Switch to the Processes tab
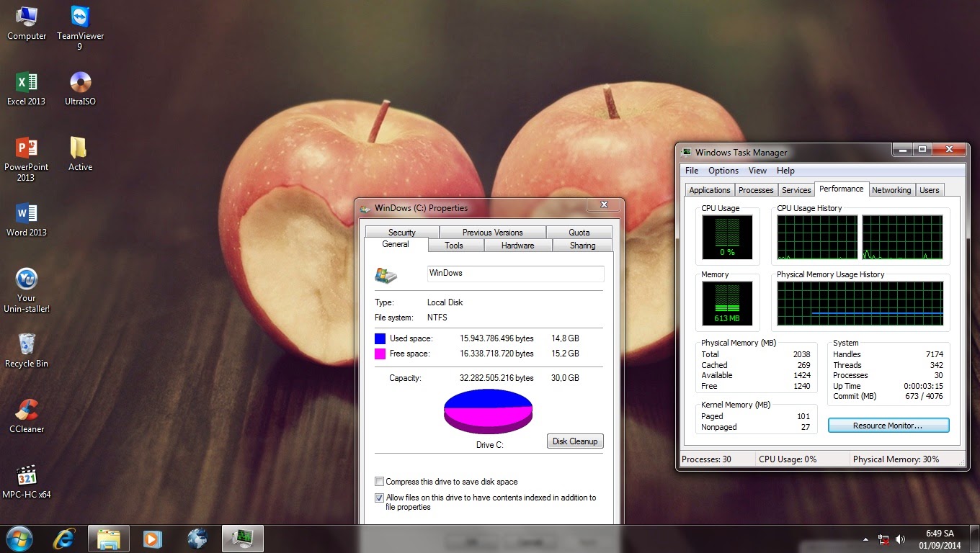Screen dimensions: 980x553 pyautogui.click(x=756, y=190)
